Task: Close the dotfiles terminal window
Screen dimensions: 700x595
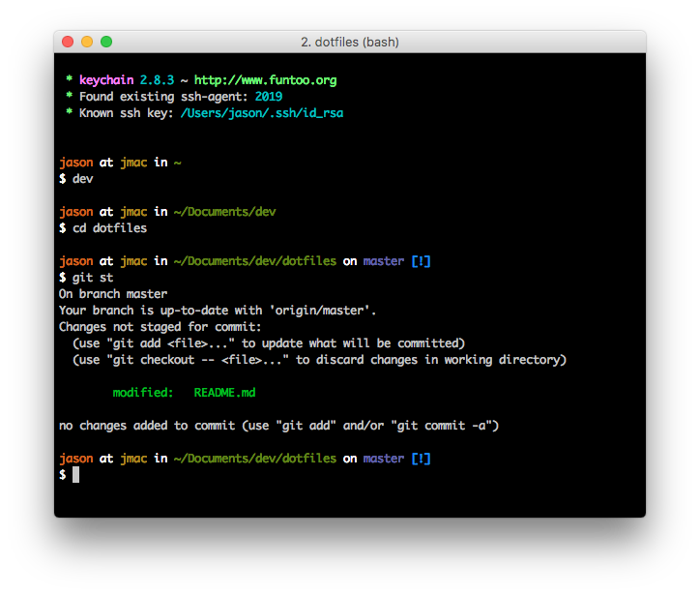Action: tap(68, 42)
